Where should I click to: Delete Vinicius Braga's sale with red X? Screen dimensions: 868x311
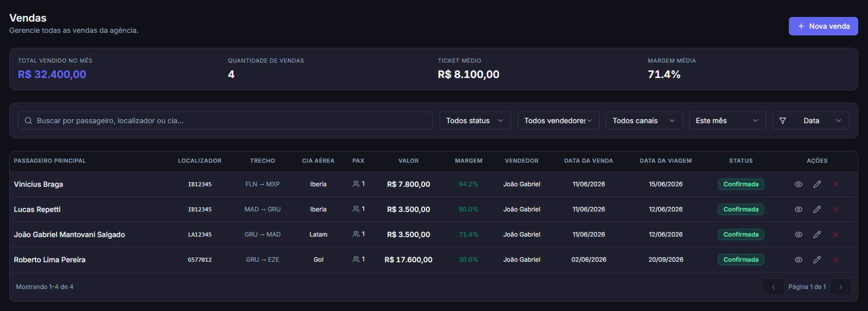tap(836, 184)
